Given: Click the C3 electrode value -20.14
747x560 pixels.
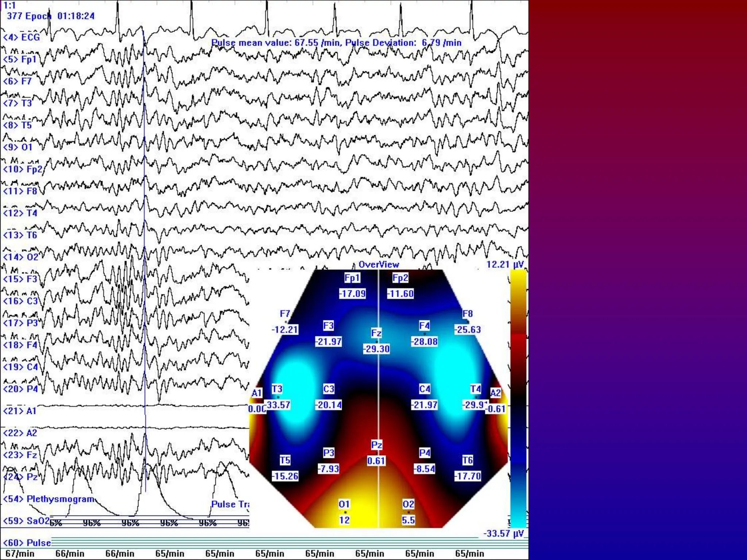Looking at the screenshot, I should 328,405.
